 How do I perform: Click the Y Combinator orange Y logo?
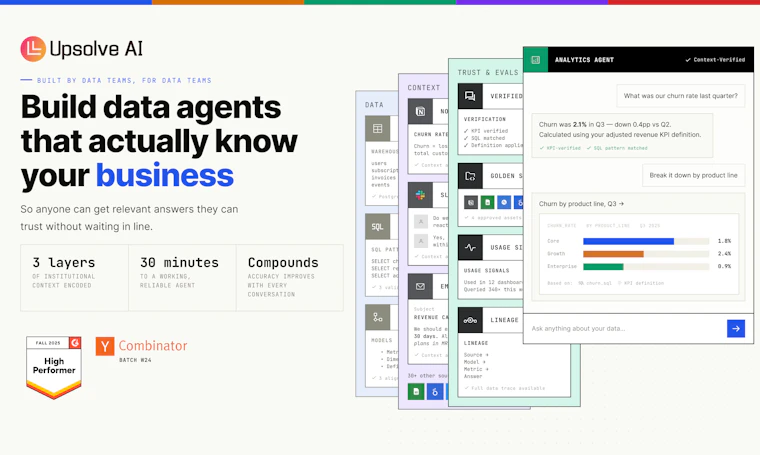105,346
